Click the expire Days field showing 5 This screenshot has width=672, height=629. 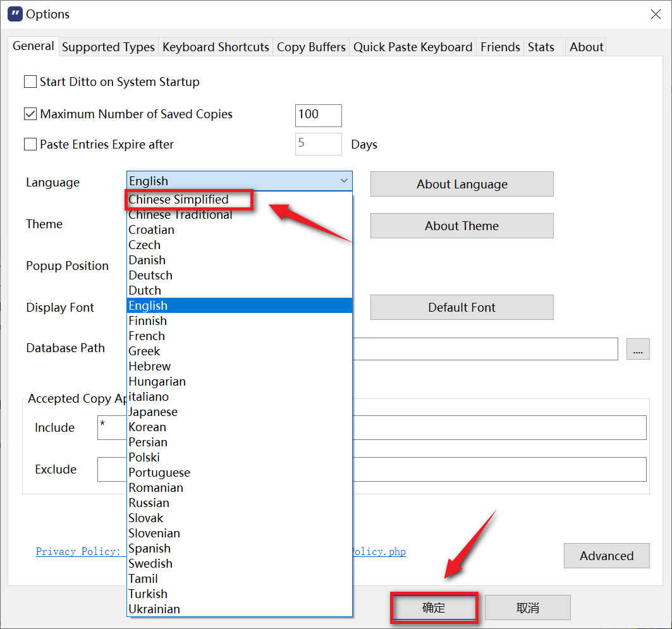click(x=319, y=144)
